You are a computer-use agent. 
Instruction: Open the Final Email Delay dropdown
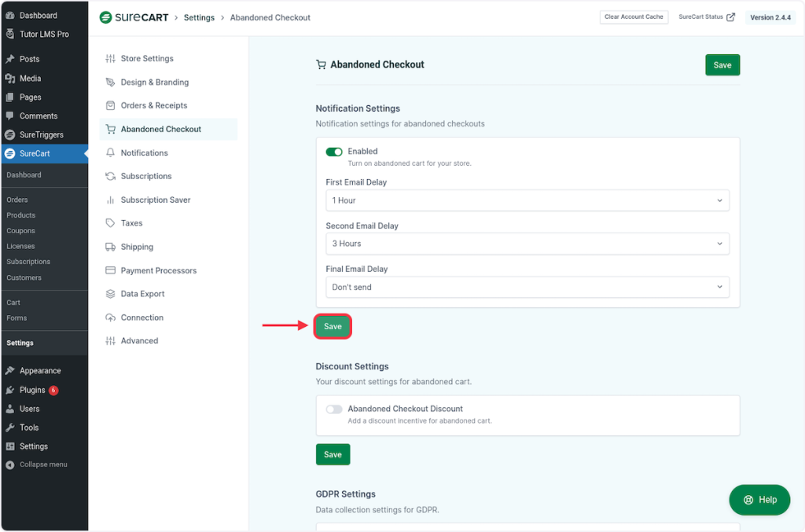tap(527, 287)
